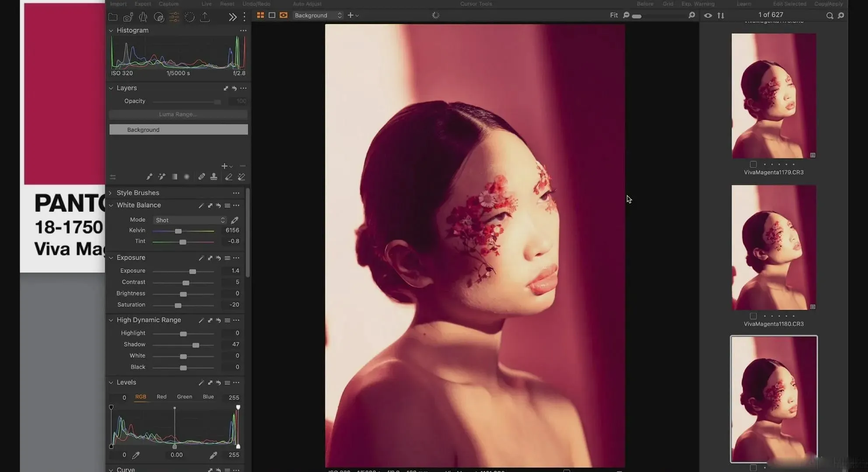
Task: Switch Levels to the Blue channel tab
Action: tap(208, 397)
